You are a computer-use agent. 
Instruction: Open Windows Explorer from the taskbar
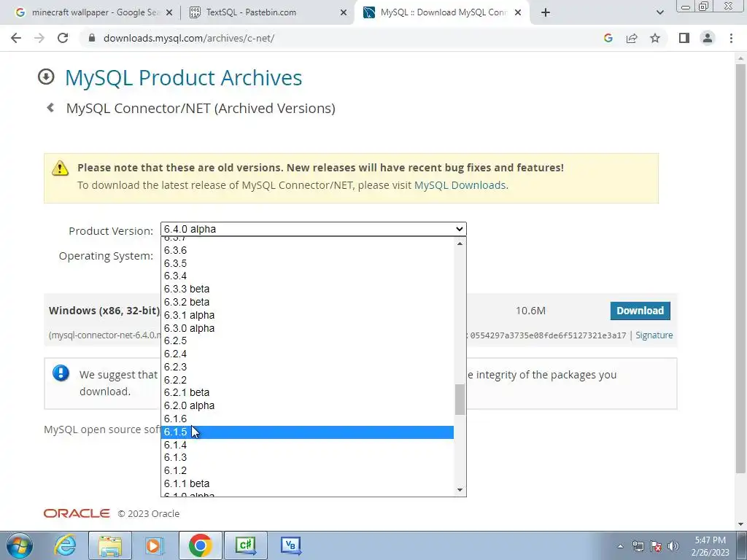[110, 545]
